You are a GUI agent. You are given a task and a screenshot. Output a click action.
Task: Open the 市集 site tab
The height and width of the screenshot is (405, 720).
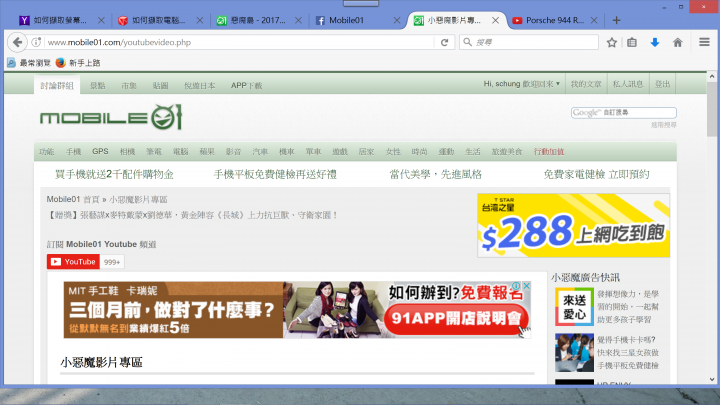[129, 85]
